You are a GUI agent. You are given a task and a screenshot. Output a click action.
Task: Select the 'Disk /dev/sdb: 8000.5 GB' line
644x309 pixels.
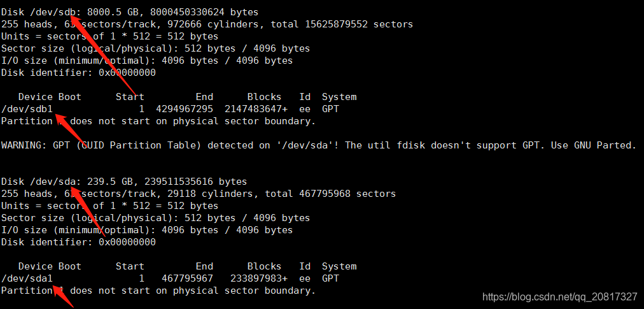click(x=130, y=12)
